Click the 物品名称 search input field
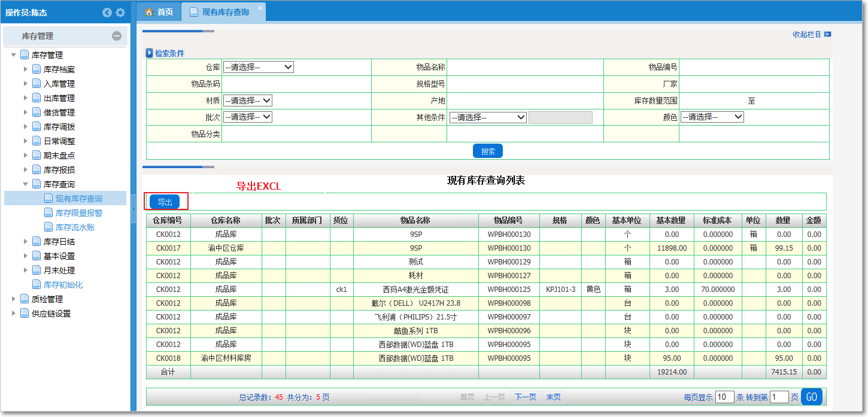Viewport: 868px width, 417px height. (x=524, y=68)
